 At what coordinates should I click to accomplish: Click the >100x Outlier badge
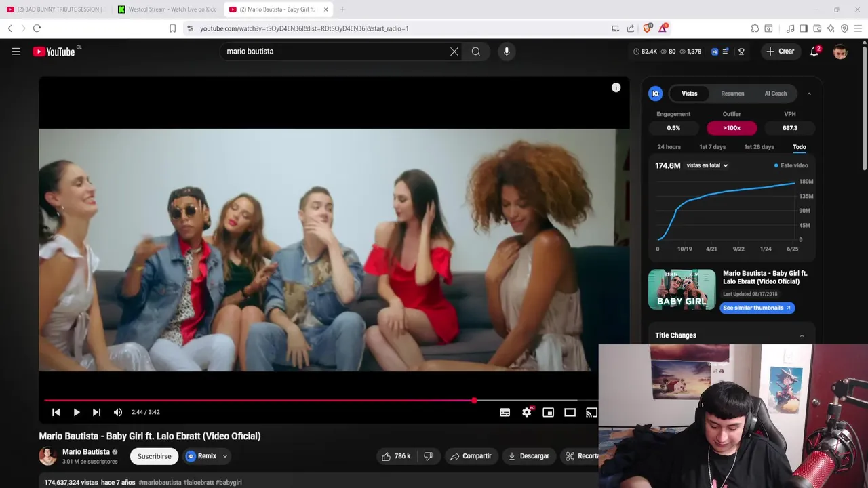click(x=732, y=128)
